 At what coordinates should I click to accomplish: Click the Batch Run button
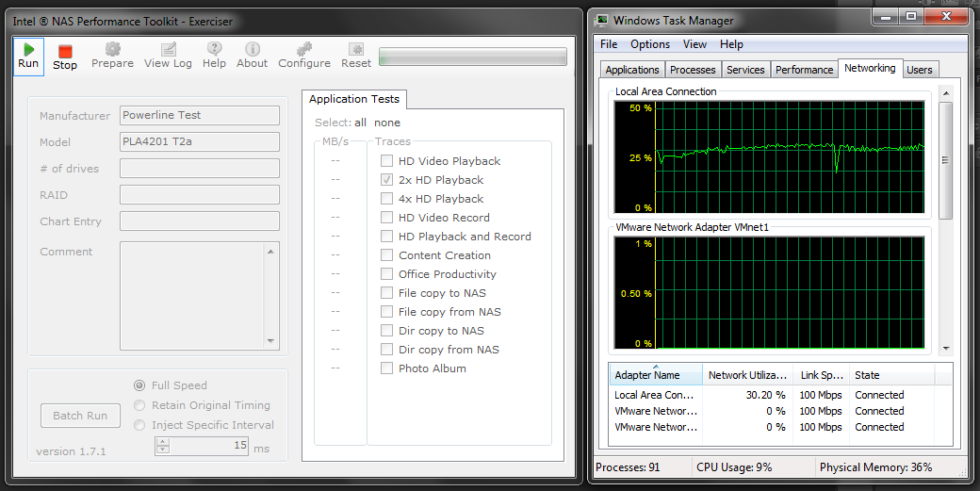80,416
